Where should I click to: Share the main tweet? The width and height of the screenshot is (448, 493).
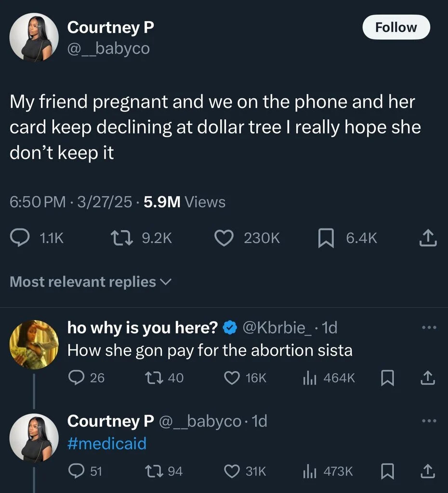pos(428,238)
